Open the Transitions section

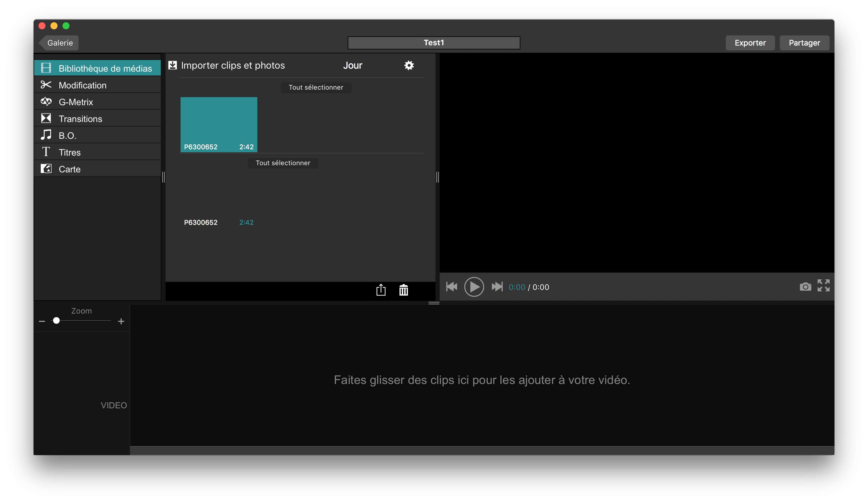97,119
